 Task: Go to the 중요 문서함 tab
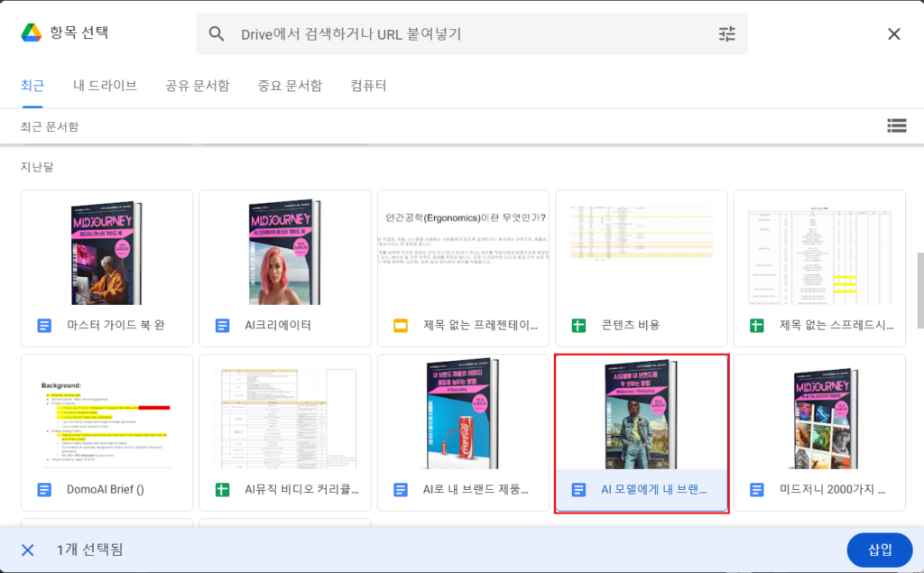290,86
